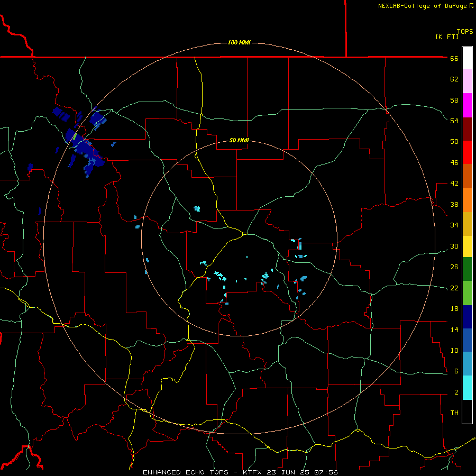Image resolution: width=476 pixels, height=476 pixels.
Task: Select the 14 legend value
Action: click(454, 329)
